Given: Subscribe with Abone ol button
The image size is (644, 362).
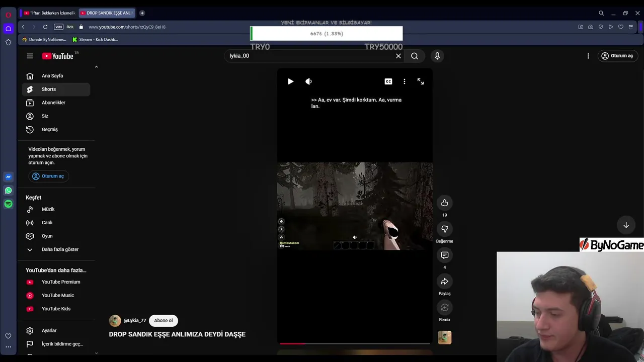Looking at the screenshot, I should [x=164, y=320].
